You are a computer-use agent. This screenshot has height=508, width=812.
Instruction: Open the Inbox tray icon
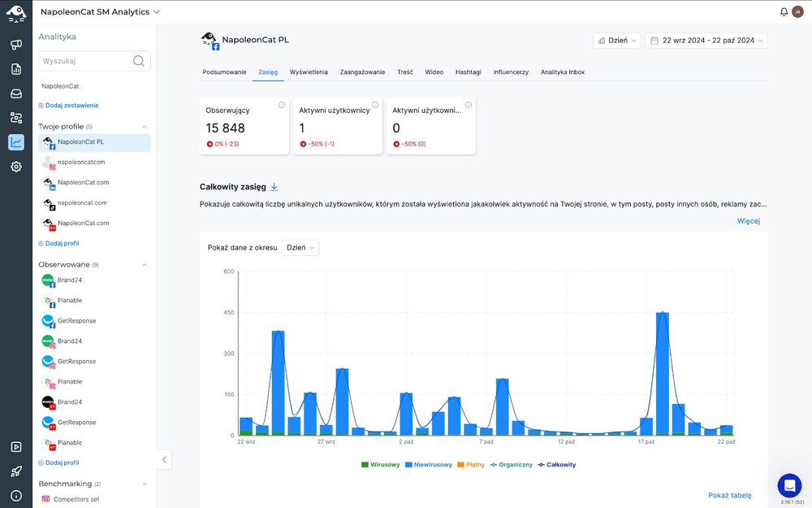coord(16,93)
